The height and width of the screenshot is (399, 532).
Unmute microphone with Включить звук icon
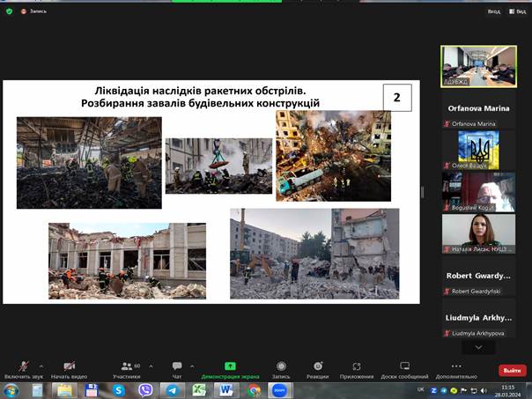point(23,366)
